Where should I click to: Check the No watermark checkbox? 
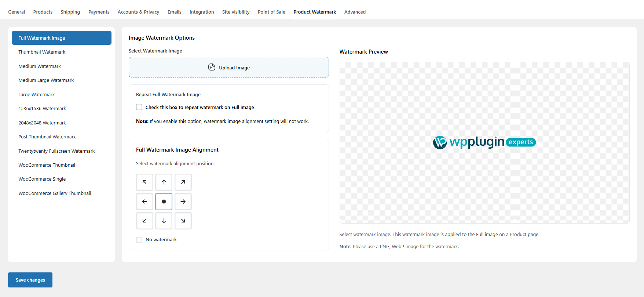pos(139,240)
